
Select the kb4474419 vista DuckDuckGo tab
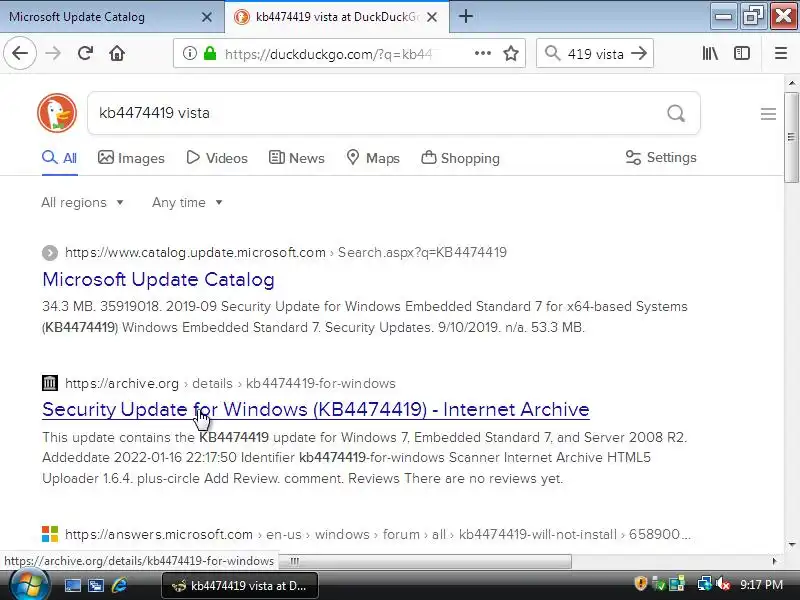[x=337, y=17]
